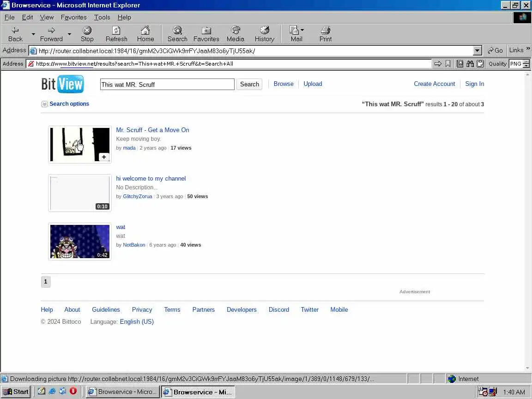The image size is (532, 399).
Task: Click the insecure lock icon by the inner URL
Action: point(31,63)
